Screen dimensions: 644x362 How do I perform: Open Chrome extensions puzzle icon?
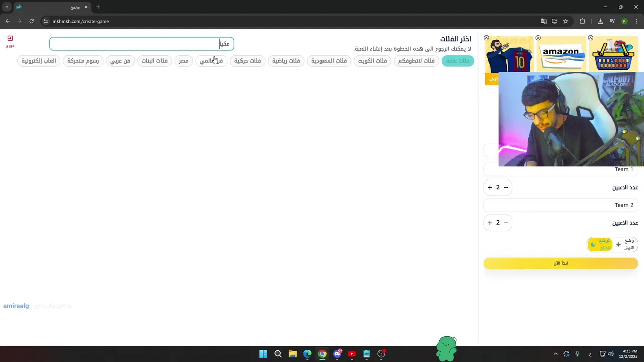tap(583, 21)
